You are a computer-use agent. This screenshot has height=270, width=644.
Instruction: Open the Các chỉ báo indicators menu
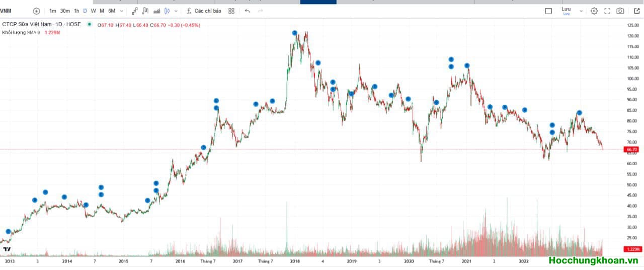(203, 11)
